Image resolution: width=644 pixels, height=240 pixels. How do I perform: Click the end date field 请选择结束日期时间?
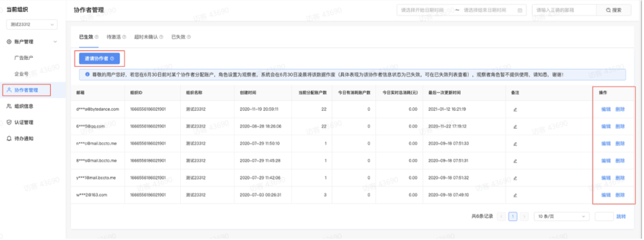click(486, 10)
